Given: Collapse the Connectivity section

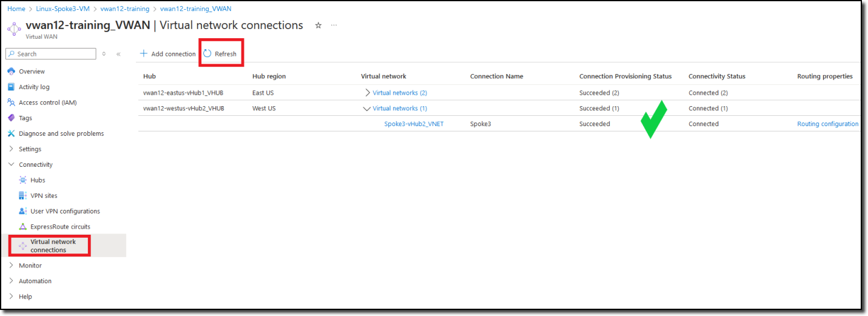Looking at the screenshot, I should pyautogui.click(x=12, y=164).
